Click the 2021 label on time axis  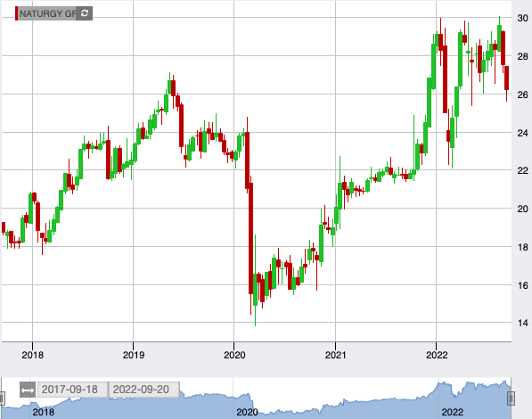tap(336, 355)
